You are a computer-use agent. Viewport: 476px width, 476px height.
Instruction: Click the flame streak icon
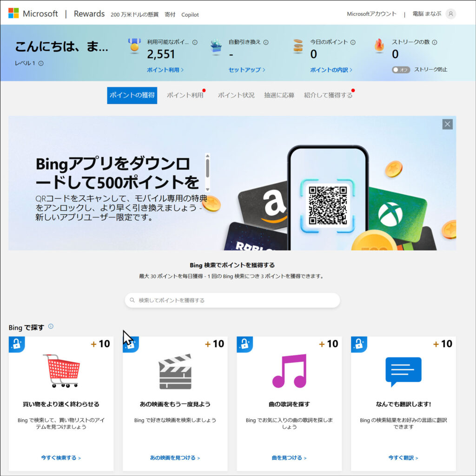pyautogui.click(x=379, y=46)
